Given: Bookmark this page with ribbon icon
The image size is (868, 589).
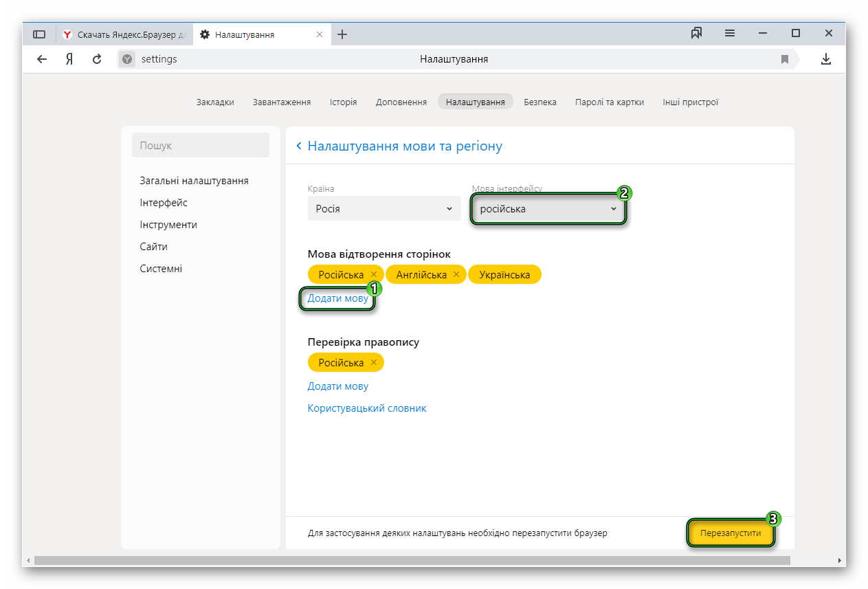Looking at the screenshot, I should pyautogui.click(x=785, y=59).
